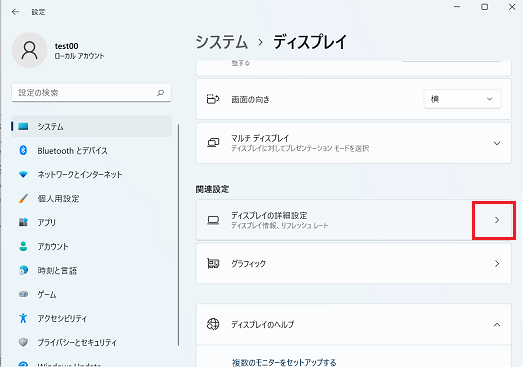
Task: Click the sidebar vertical scrollbar
Action: pos(178,235)
